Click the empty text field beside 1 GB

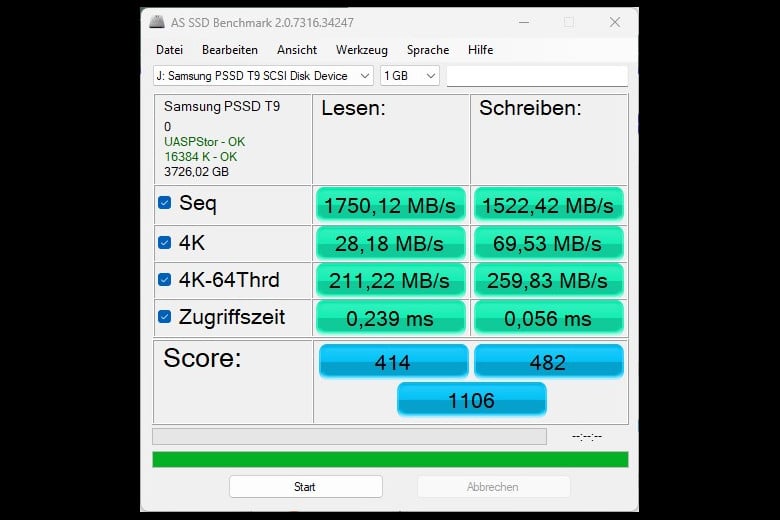[x=537, y=76]
